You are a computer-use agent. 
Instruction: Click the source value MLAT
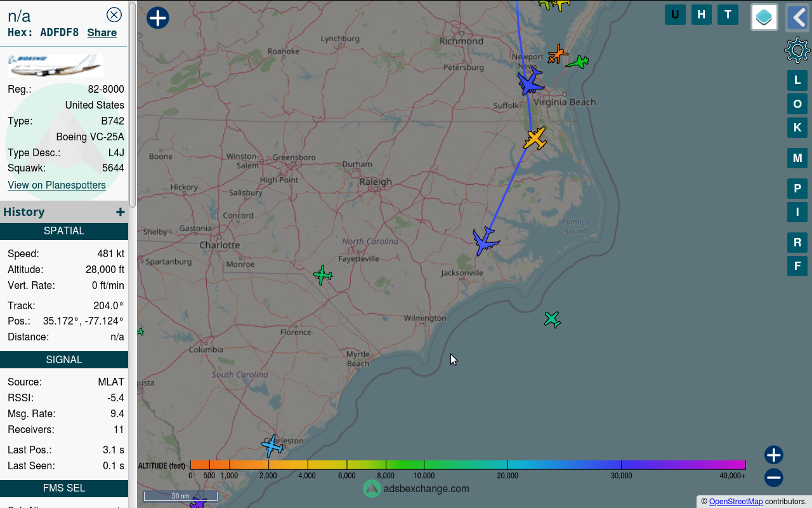[x=111, y=382]
